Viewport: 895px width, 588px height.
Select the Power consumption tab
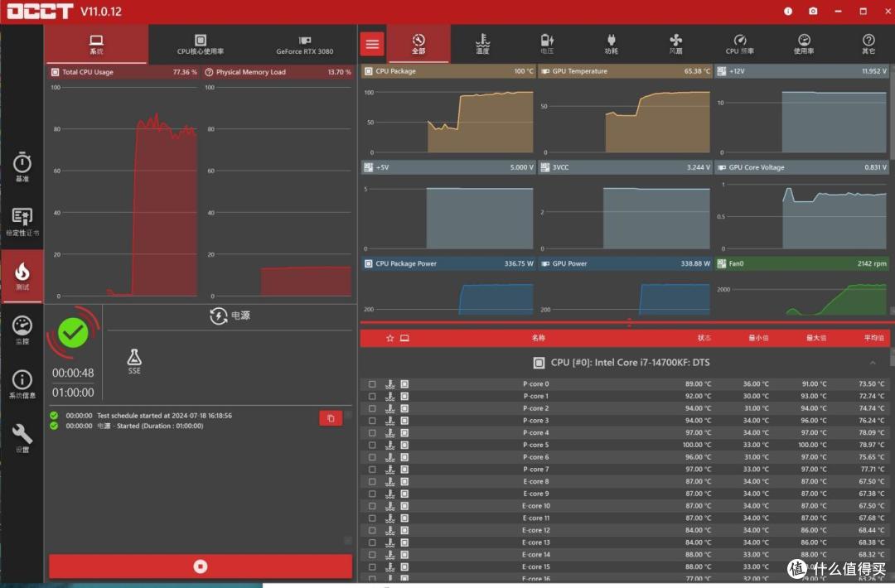tap(612, 44)
